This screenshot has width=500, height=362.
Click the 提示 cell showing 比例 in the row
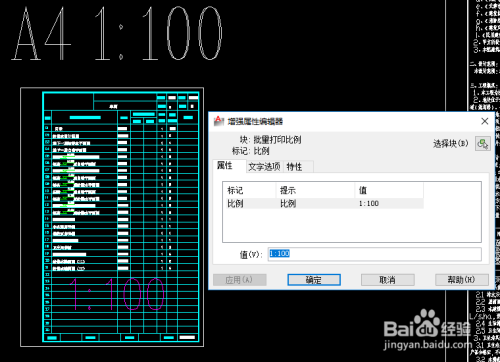coord(315,203)
